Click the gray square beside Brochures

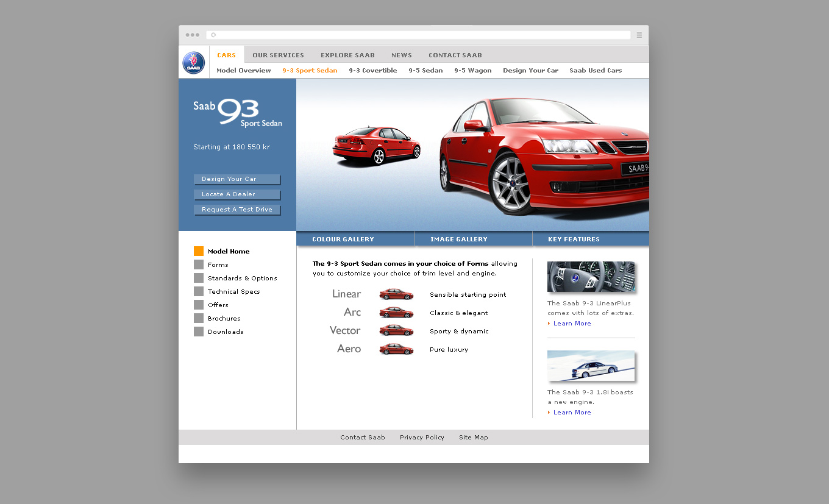point(199,318)
